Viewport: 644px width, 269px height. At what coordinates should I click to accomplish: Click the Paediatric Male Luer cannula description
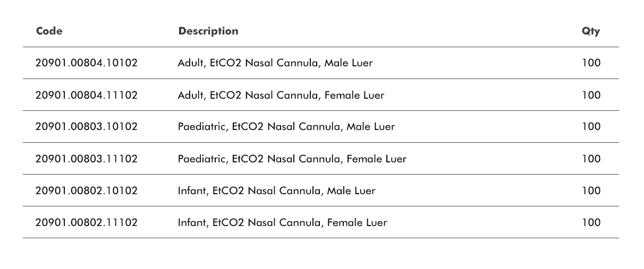tap(286, 127)
